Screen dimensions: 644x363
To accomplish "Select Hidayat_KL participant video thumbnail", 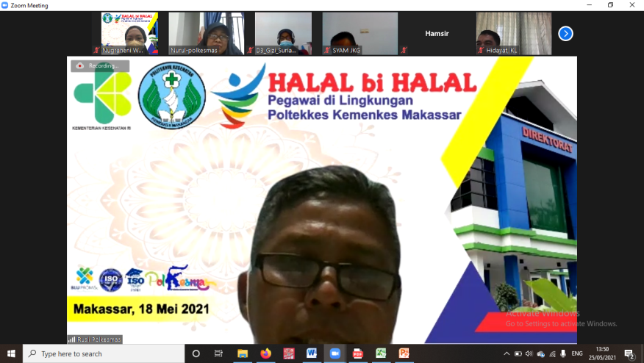I will click(x=514, y=34).
